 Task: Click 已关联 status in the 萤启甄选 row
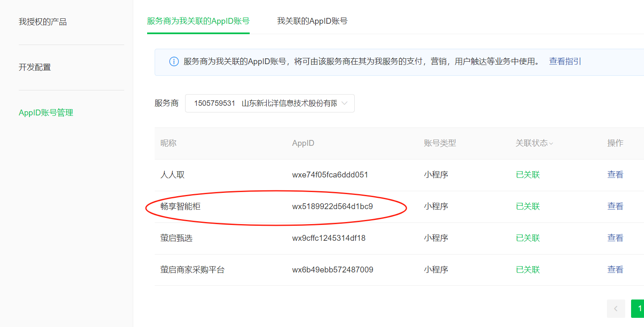pyautogui.click(x=528, y=238)
